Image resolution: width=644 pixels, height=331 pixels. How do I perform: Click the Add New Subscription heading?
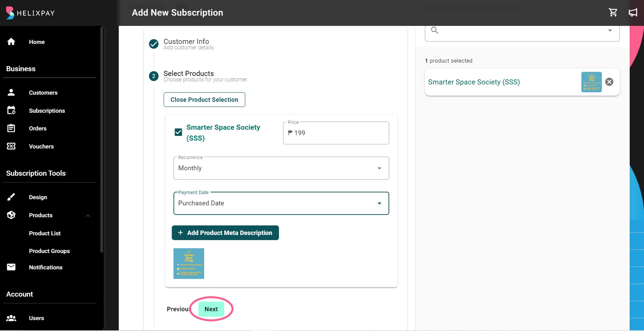(x=177, y=13)
